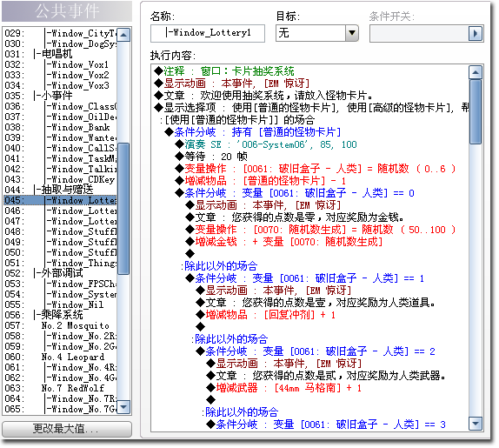Viewport: 499px width, 448px height.
Task: Select 变量操作 [0061] 随机数 (0..6) line
Action: 315,169
